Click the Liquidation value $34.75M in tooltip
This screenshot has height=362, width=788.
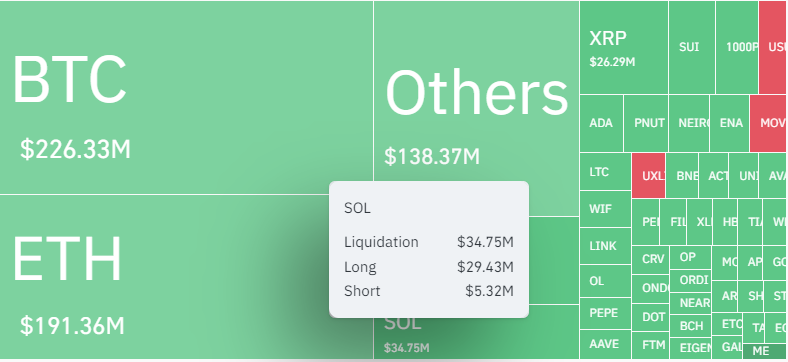pos(485,242)
